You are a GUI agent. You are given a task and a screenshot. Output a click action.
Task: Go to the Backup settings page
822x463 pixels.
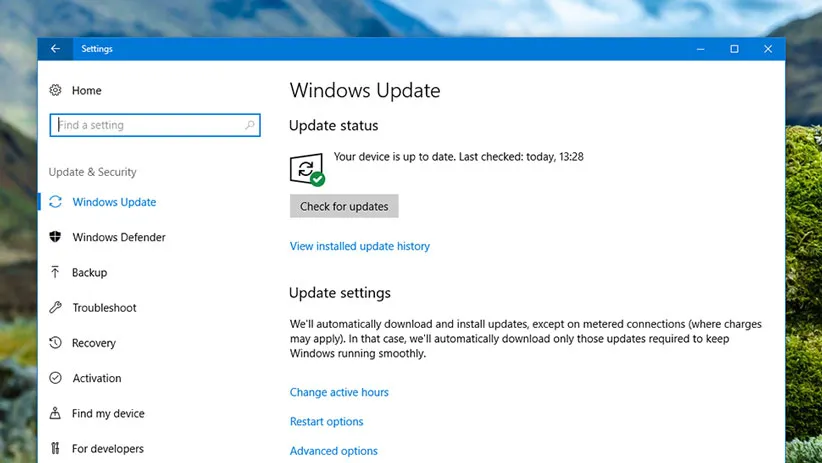coord(89,273)
